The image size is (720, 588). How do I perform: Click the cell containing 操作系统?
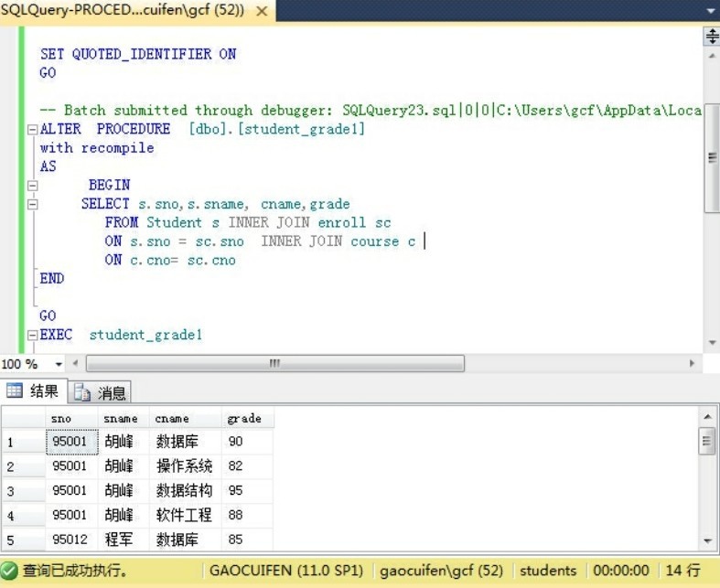[184, 466]
